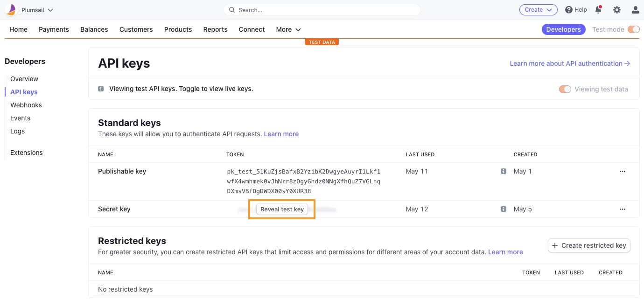Toggle Test mode switch

point(633,29)
